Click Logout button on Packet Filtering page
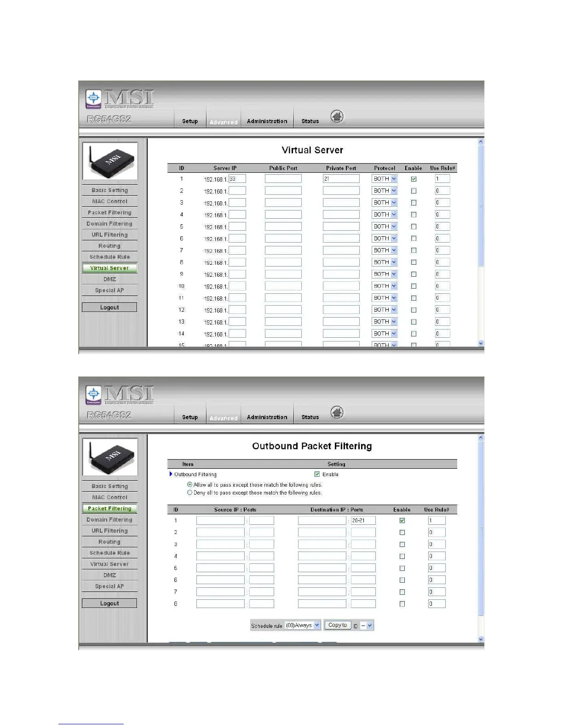Screen dimensions: 563x728 pos(109,603)
